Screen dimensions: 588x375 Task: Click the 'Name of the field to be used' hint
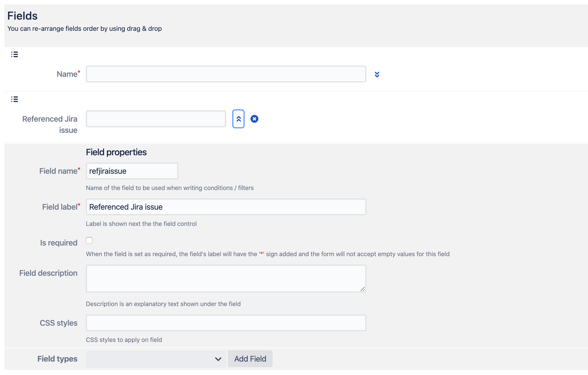coord(170,188)
